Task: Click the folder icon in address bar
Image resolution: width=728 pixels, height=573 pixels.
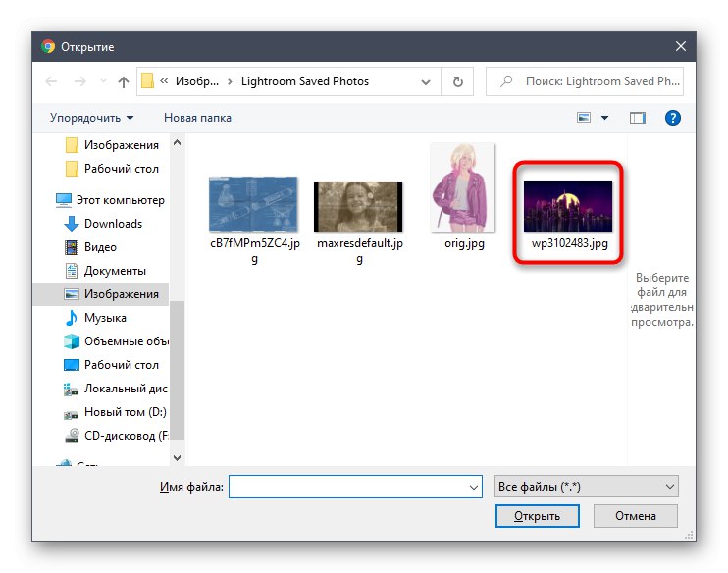Action: (147, 81)
